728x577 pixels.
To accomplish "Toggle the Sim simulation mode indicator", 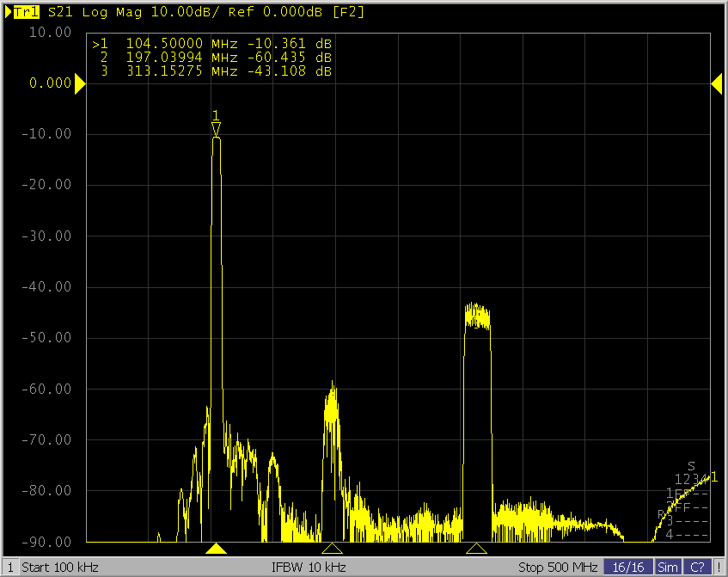I will tap(667, 568).
